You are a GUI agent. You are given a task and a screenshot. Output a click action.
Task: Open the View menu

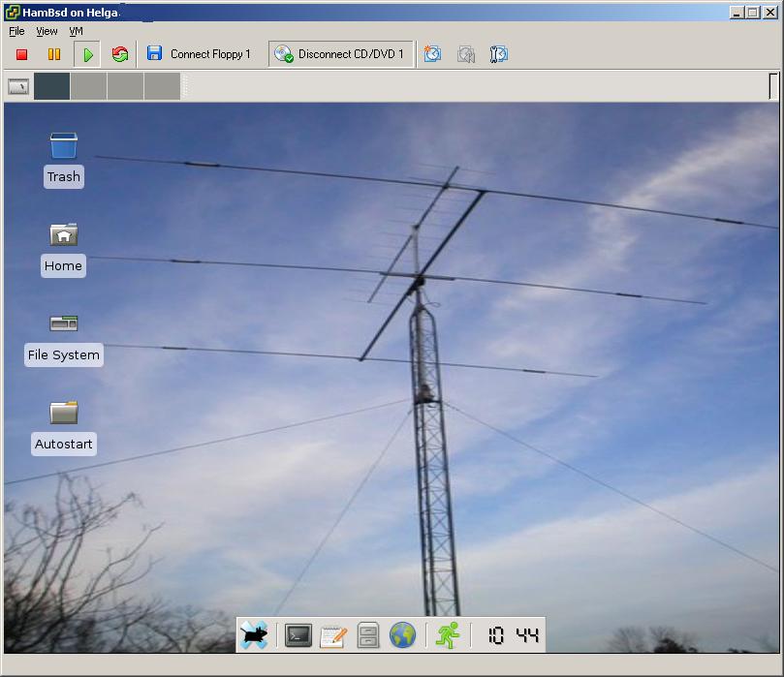pos(47,31)
